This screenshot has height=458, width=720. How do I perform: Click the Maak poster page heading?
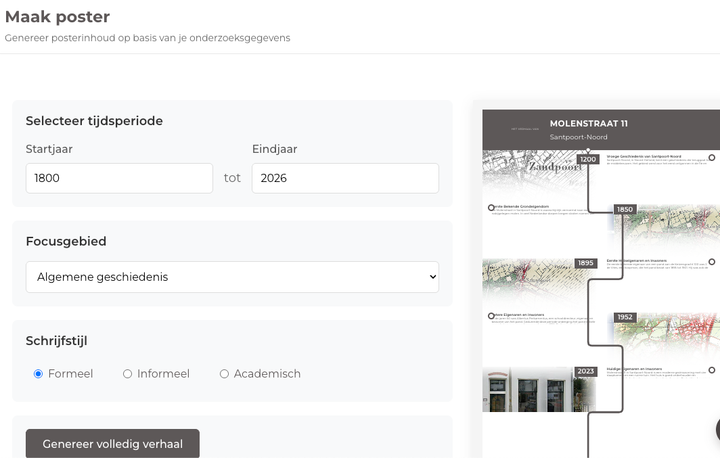57,17
